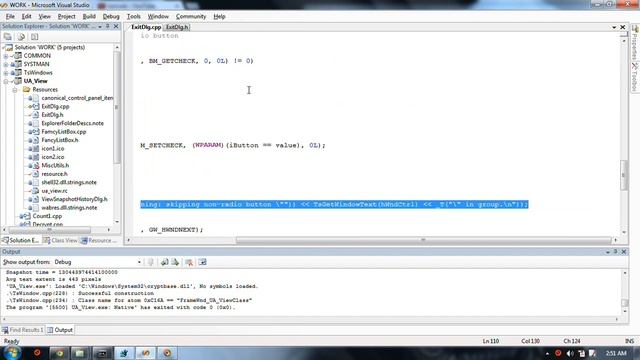
Task: Open Solution Explorer window position dropdown arrow
Action: tap(100, 26)
